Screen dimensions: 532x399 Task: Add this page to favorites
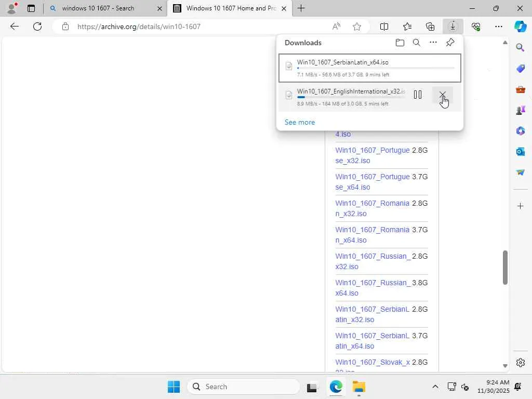coord(356,26)
